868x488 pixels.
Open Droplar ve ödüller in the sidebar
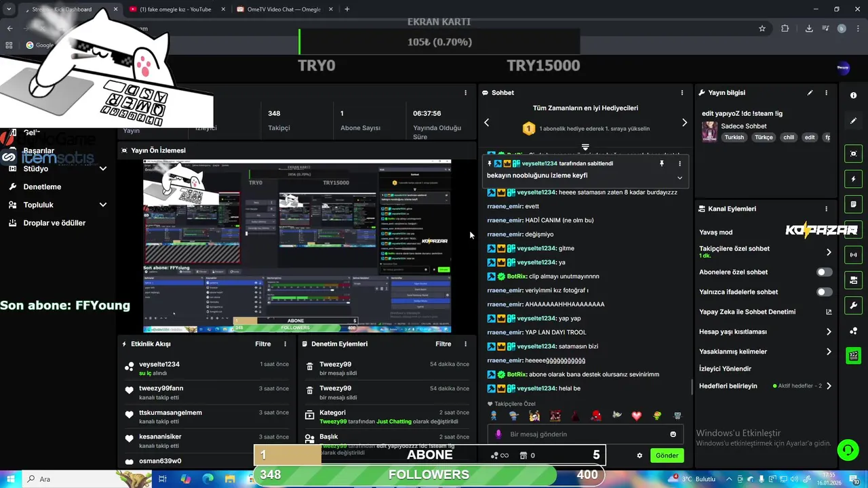coord(54,223)
